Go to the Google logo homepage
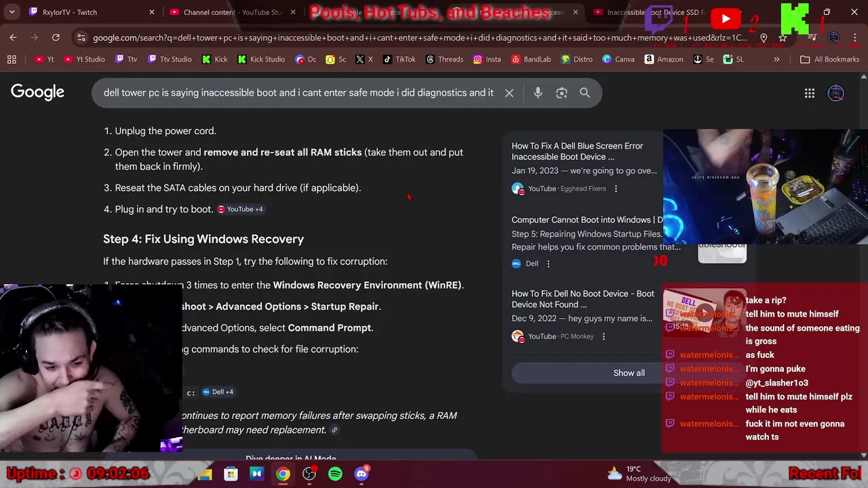Image resolution: width=868 pixels, height=488 pixels. point(37,92)
